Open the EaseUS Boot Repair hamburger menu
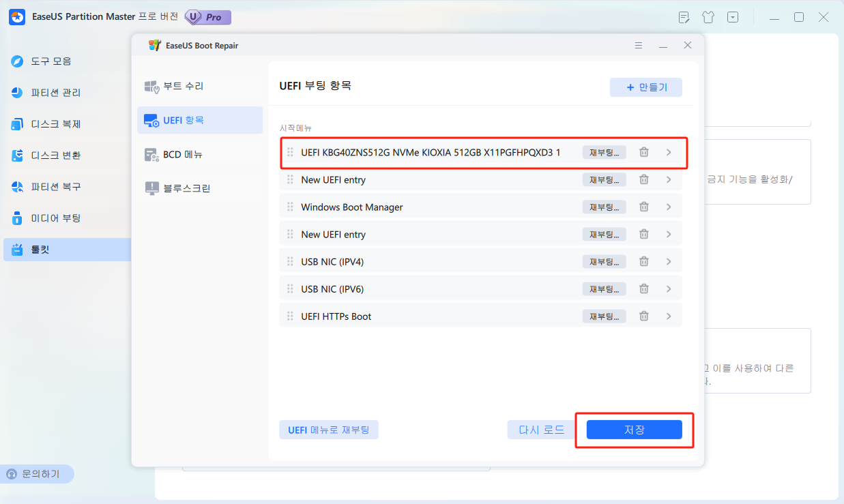This screenshot has width=844, height=504. (x=639, y=45)
